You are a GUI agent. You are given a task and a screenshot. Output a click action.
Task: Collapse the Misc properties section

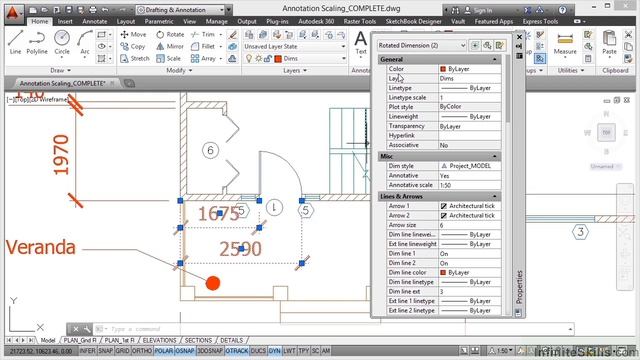pyautogui.click(x=494, y=156)
